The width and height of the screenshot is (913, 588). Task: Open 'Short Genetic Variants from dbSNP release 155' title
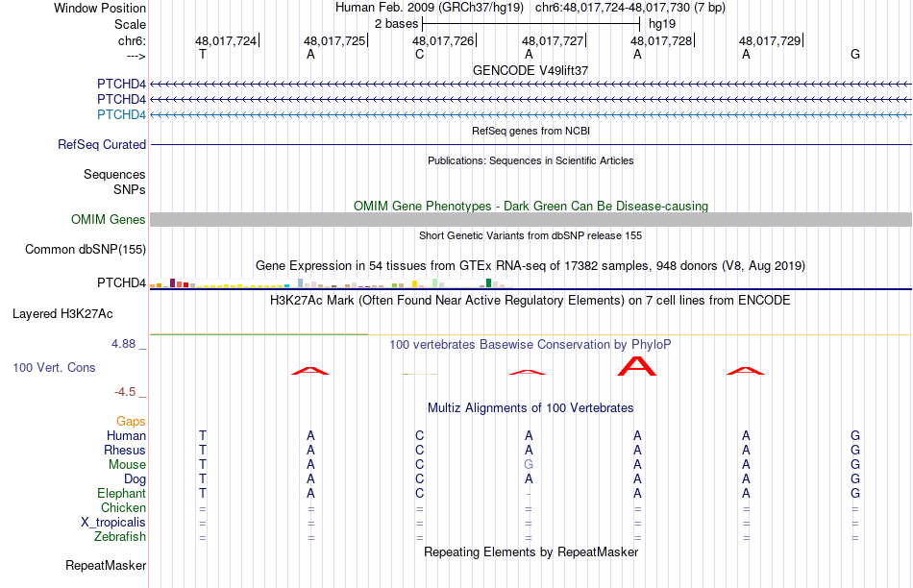pyautogui.click(x=531, y=235)
